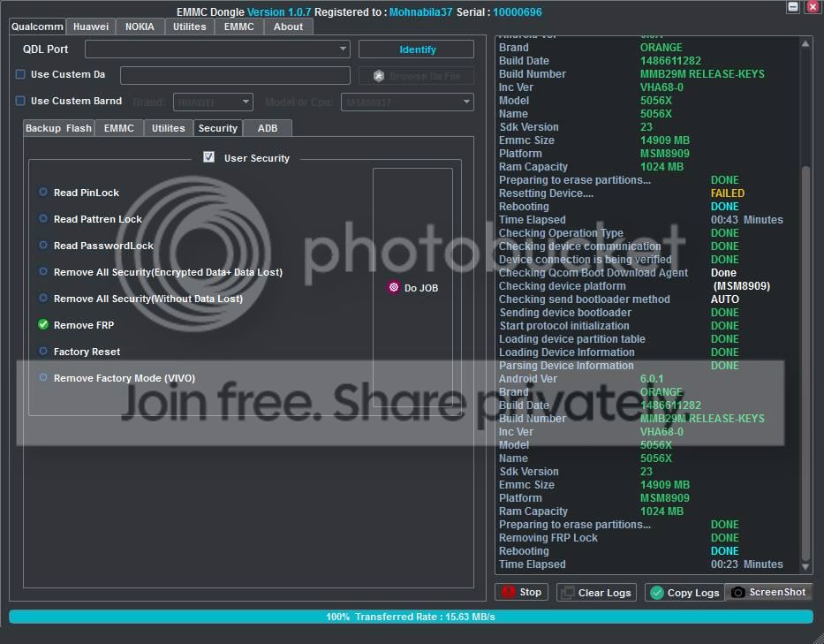
Task: Select the Read PinLock option
Action: tap(43, 192)
